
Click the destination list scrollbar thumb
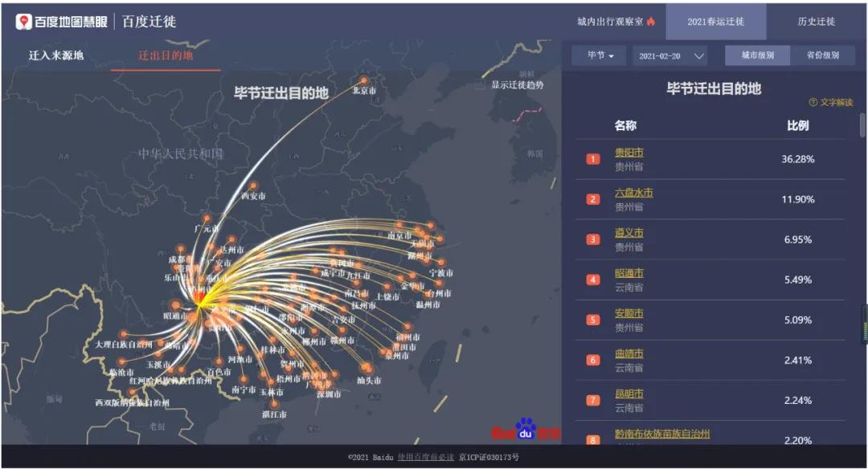tap(862, 125)
